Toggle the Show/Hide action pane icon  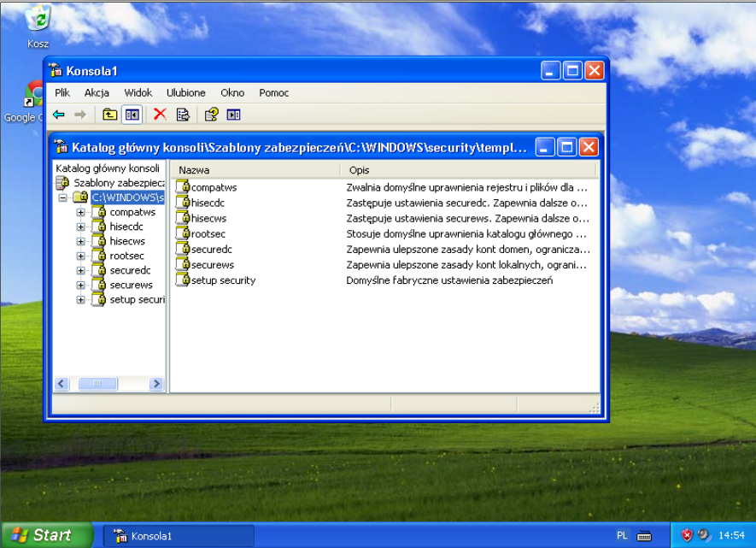coord(233,115)
